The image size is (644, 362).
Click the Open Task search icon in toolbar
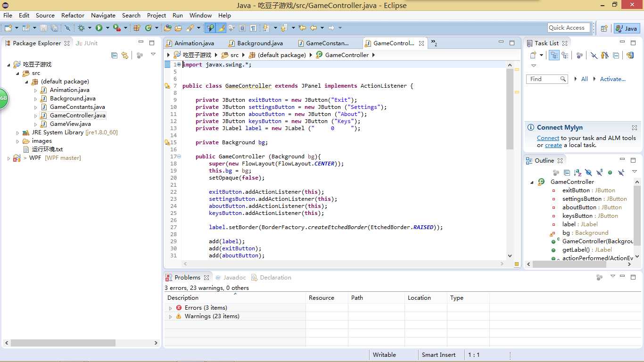pos(190,28)
